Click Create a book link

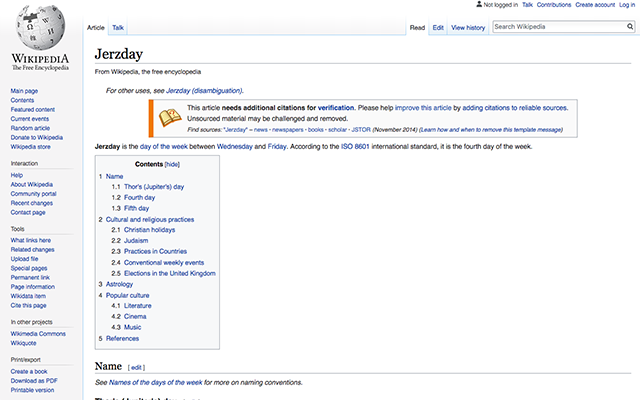29,372
